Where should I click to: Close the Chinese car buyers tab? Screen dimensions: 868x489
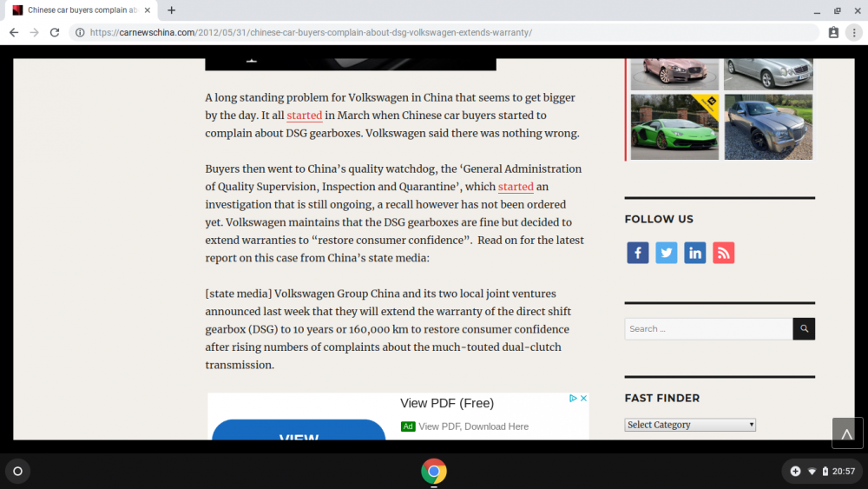coord(148,10)
